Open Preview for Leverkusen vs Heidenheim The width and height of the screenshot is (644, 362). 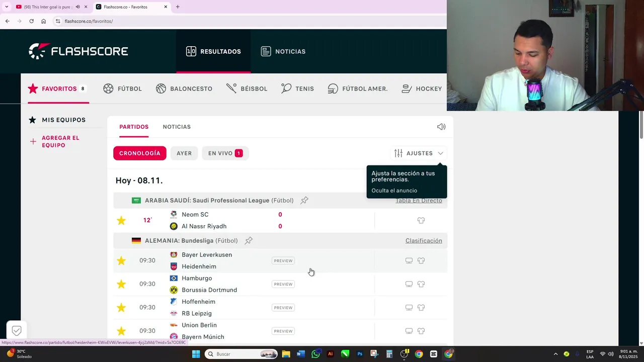[283, 260]
